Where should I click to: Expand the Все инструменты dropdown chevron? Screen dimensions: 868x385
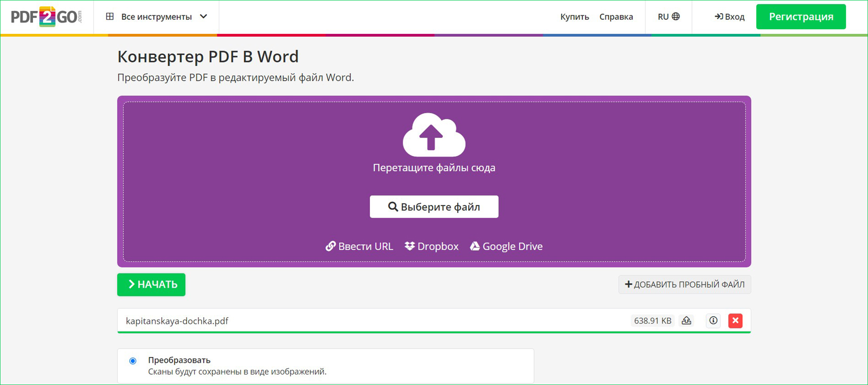[x=204, y=17]
